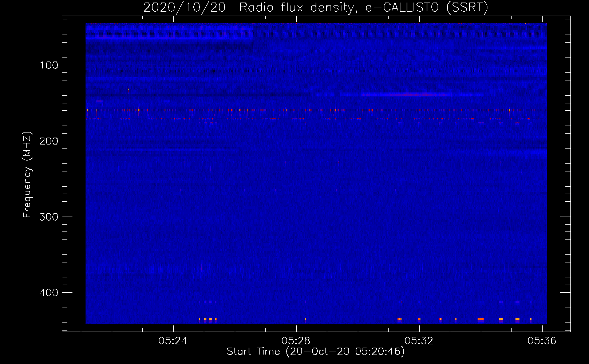Click the 05:32 time tick label
Viewport: 589px width, 364px height.
click(419, 341)
